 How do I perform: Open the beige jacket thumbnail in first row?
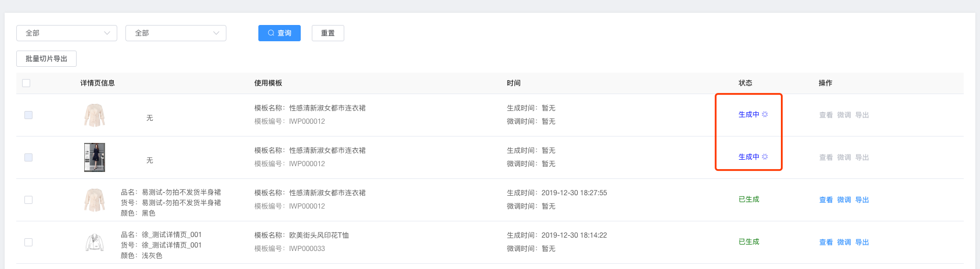point(95,115)
